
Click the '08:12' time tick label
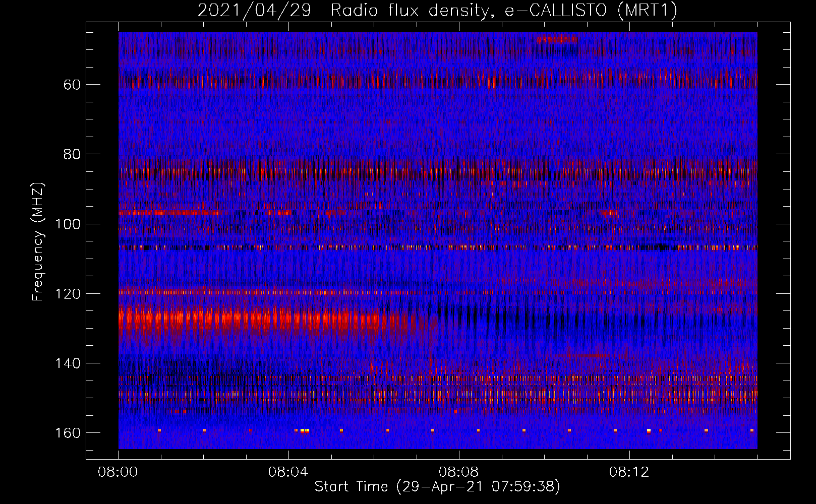coord(629,472)
